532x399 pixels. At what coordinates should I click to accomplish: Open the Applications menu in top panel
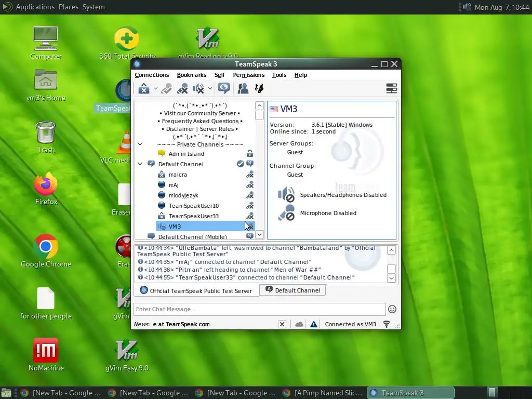(35, 7)
